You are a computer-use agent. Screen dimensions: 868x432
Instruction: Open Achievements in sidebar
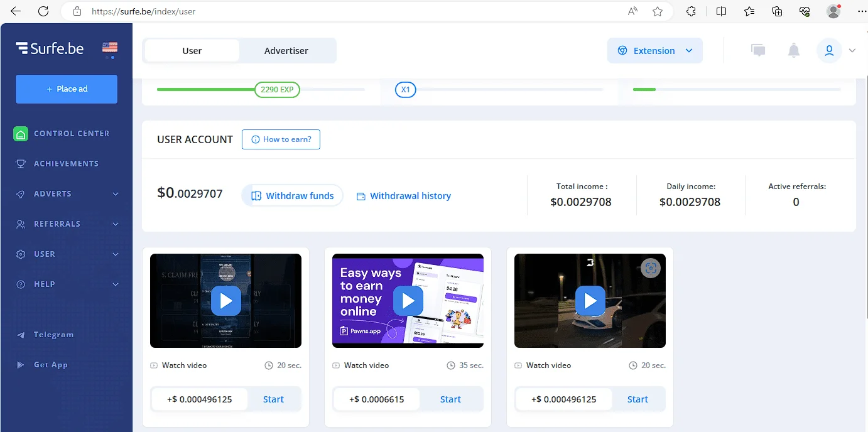[66, 164]
